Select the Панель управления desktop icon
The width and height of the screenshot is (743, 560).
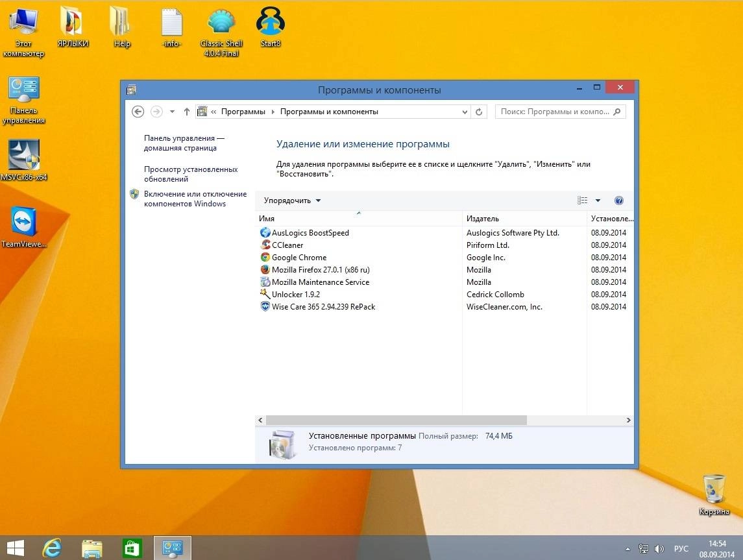[24, 101]
